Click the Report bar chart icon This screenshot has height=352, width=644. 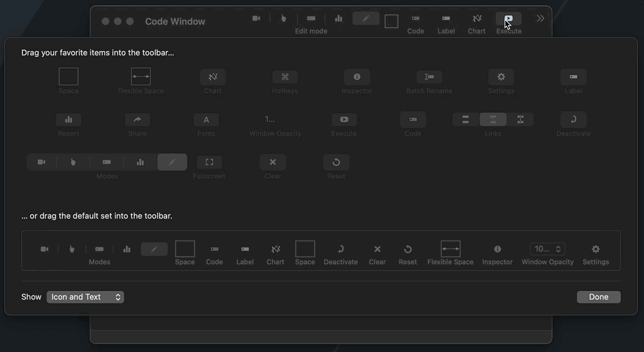click(68, 120)
